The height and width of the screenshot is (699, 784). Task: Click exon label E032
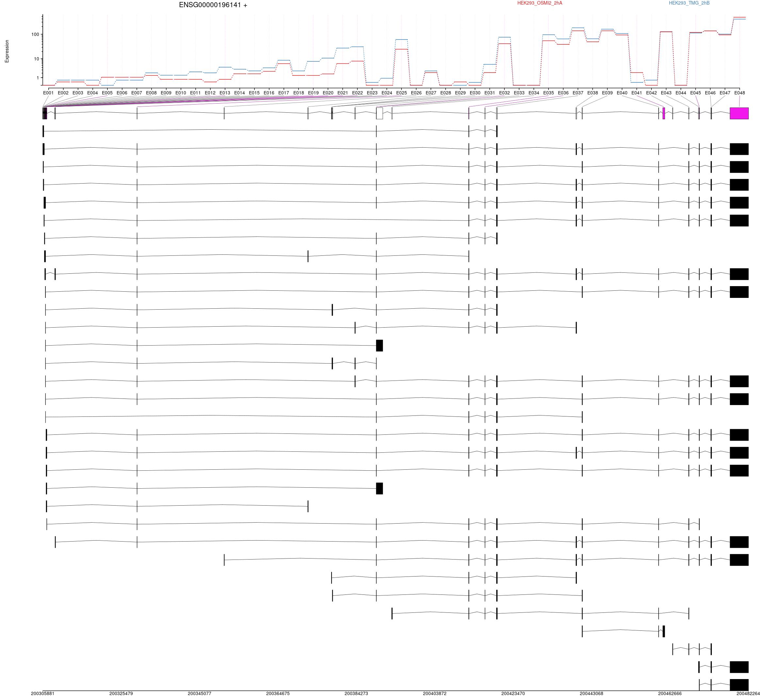pos(504,93)
